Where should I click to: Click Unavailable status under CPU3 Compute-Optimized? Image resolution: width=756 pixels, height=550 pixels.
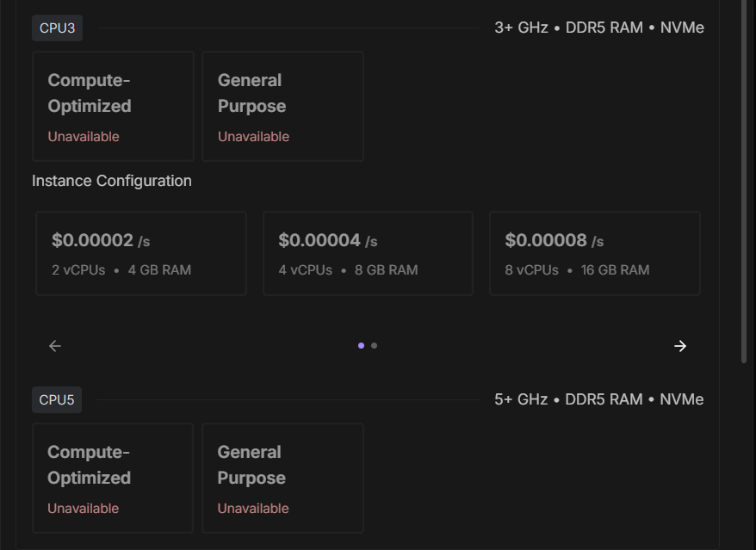coord(84,137)
